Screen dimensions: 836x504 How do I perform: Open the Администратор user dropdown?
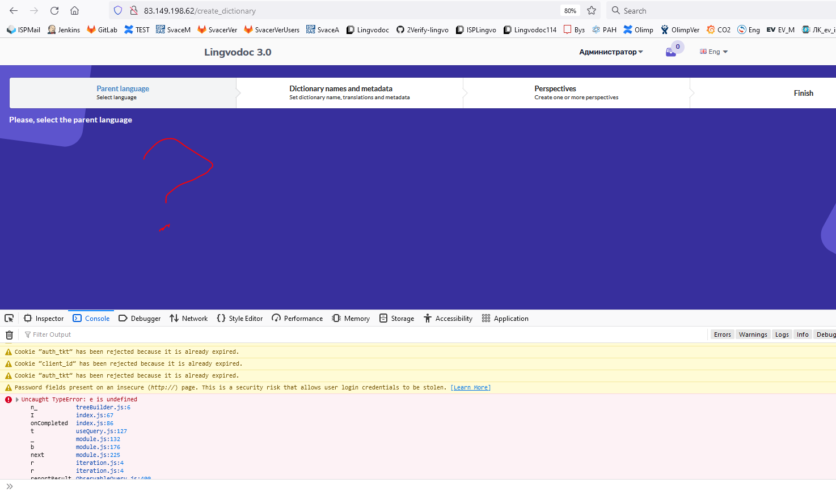click(611, 52)
